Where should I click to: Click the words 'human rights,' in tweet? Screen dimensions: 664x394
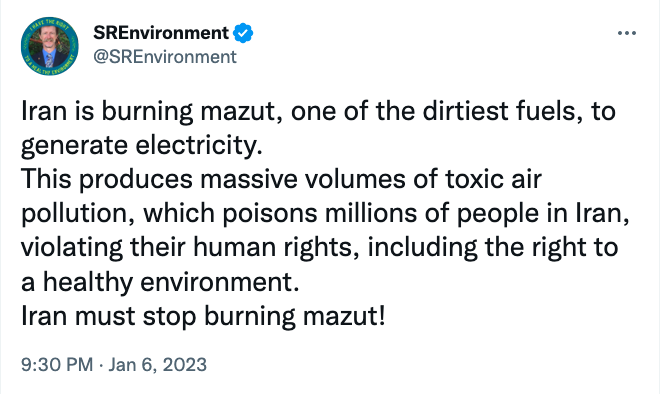272,248
